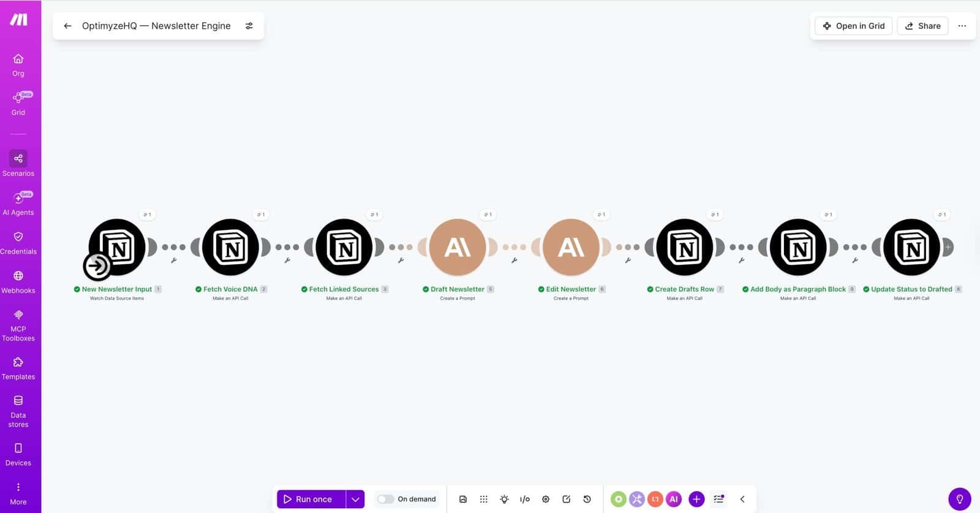Click wrench between Draft Newsletter and Edit Newsletter

point(514,260)
